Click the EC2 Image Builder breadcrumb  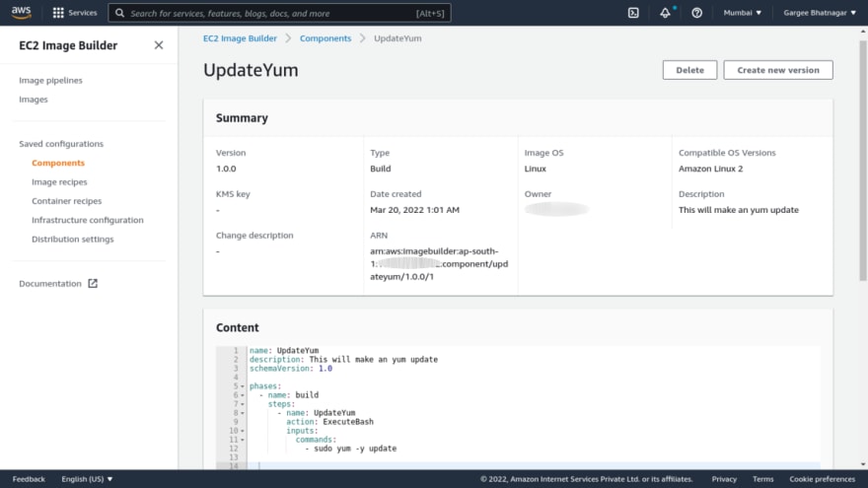pyautogui.click(x=240, y=38)
